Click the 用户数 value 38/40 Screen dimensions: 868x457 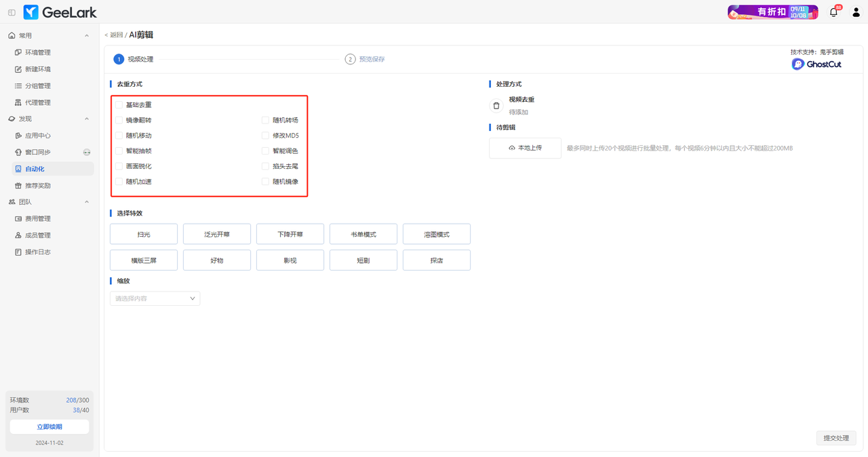click(81, 410)
